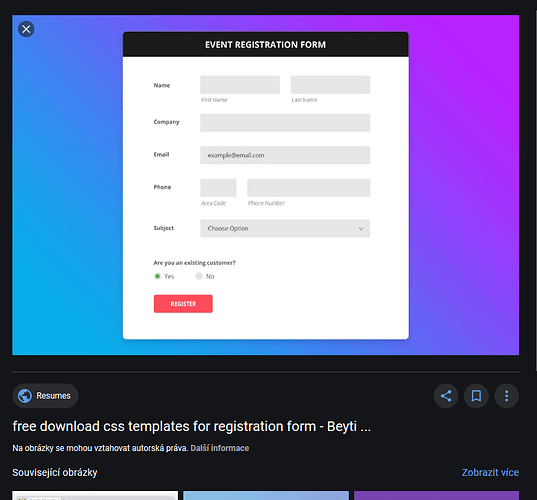Open the 'Další informace' link
This screenshot has width=537, height=500.
[220, 448]
